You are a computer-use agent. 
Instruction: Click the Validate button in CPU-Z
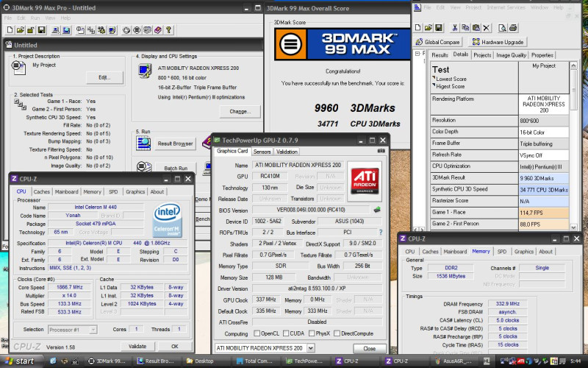tap(137, 346)
